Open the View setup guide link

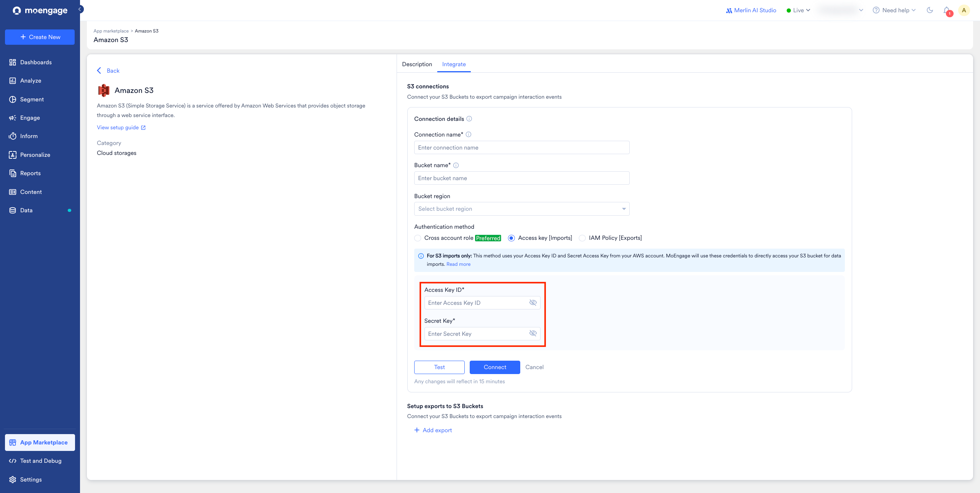click(118, 127)
